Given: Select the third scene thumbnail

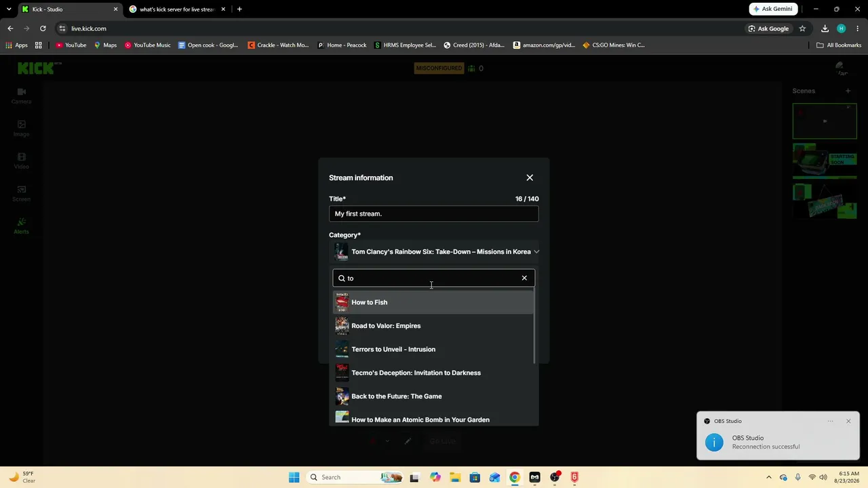Looking at the screenshot, I should point(825,201).
